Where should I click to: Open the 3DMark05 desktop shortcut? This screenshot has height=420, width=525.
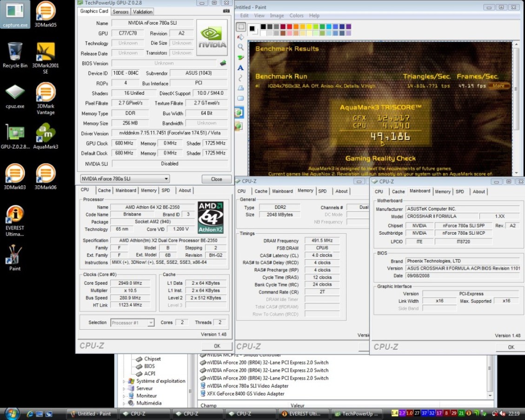click(46, 14)
